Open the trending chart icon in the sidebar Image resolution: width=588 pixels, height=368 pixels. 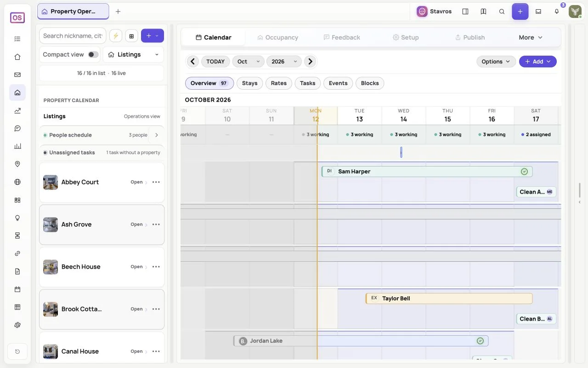pyautogui.click(x=17, y=110)
